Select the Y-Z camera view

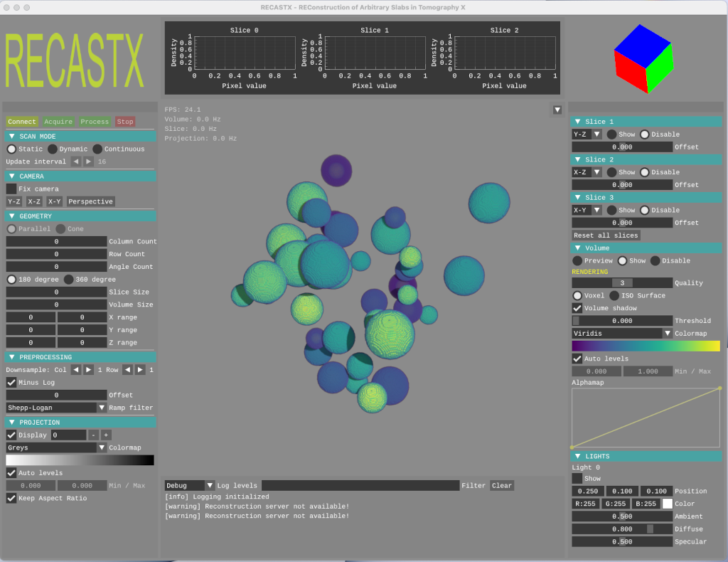pos(14,201)
